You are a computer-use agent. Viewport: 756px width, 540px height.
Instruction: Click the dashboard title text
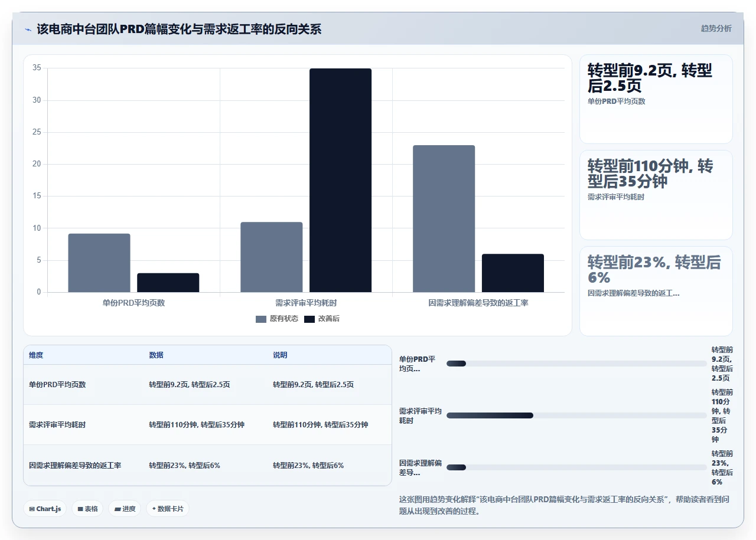tap(179, 29)
